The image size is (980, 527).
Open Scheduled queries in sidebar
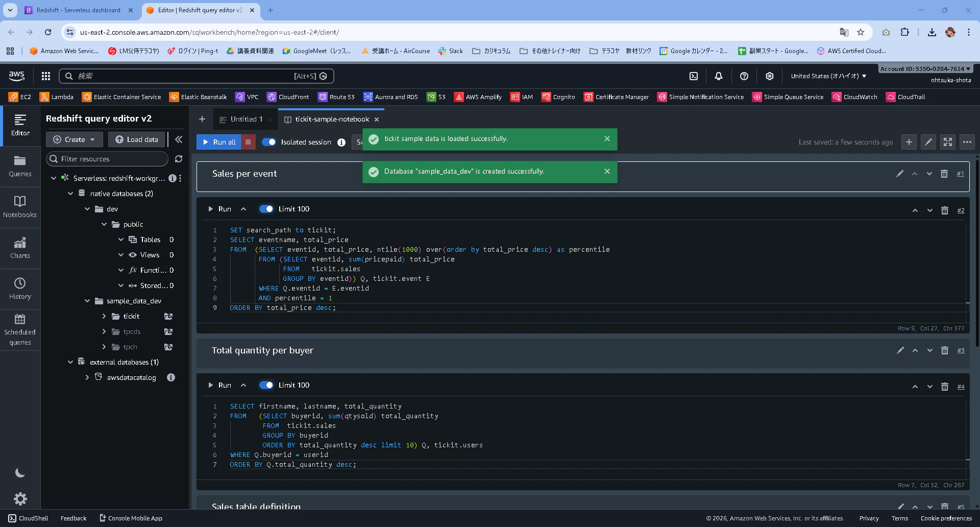pos(20,330)
